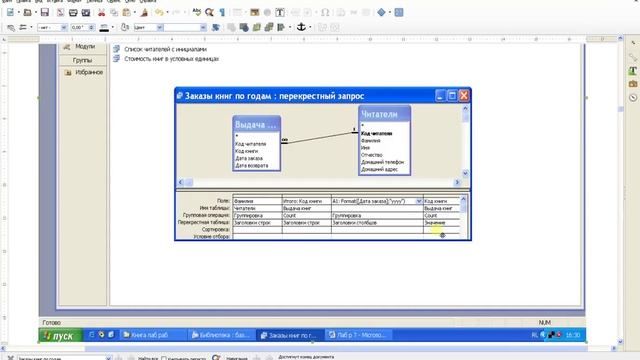Open the 'Избранное' folder item
This screenshot has height=360, width=640.
click(89, 72)
